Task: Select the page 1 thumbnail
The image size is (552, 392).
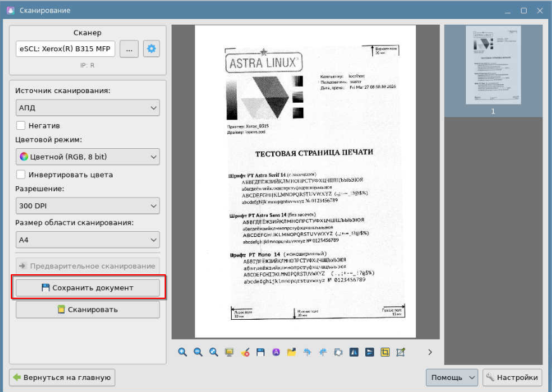Action: point(493,65)
